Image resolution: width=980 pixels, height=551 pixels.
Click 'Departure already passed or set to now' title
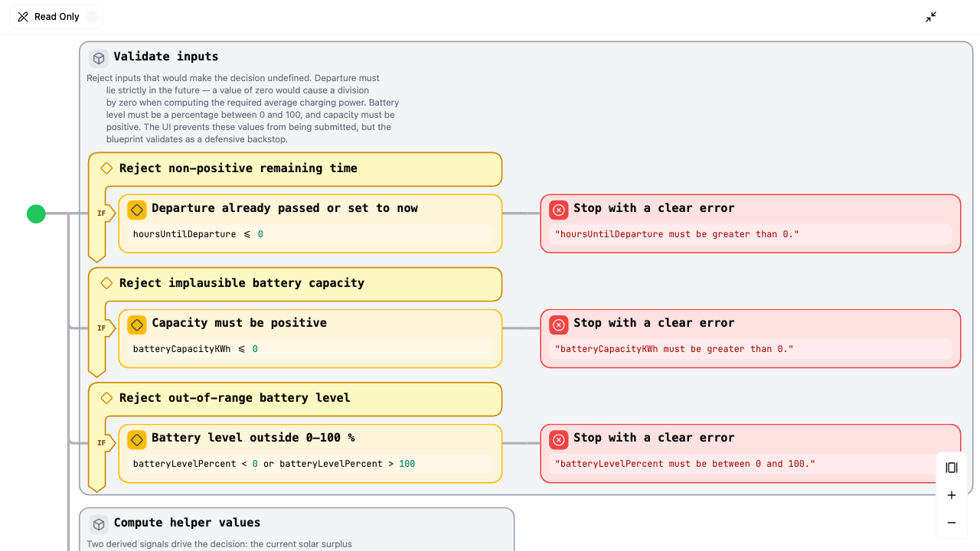coord(285,208)
